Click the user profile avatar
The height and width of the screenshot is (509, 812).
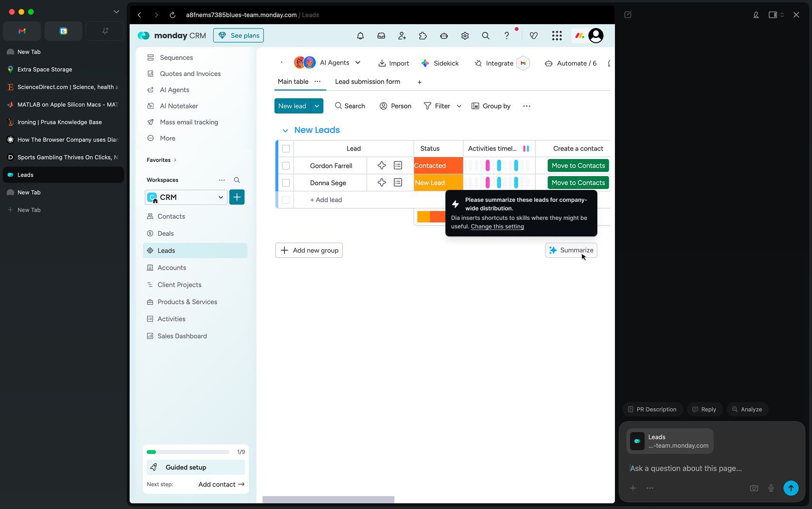tap(596, 36)
